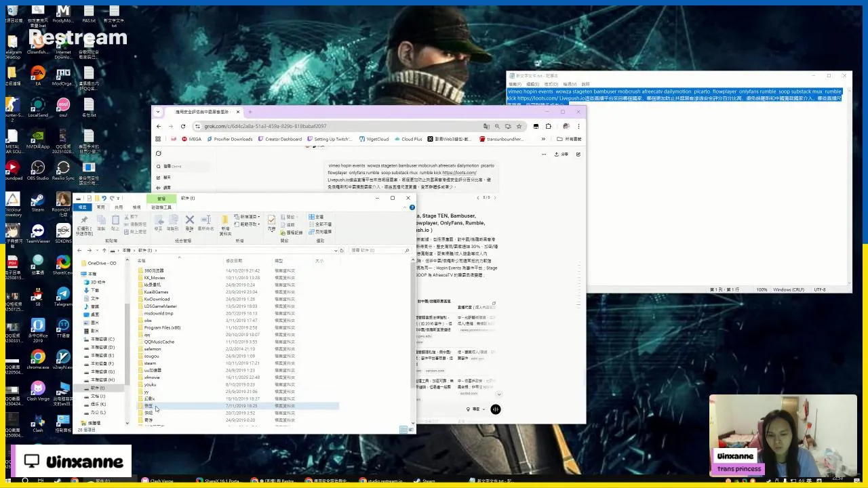Expand Explorer's ribbon help chevron
Screen dimensions: 868x488
(406, 207)
